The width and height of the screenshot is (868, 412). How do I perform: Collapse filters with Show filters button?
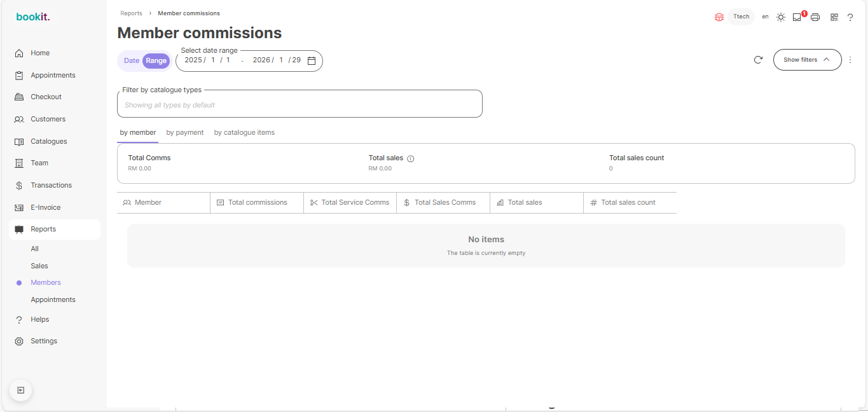pyautogui.click(x=807, y=60)
